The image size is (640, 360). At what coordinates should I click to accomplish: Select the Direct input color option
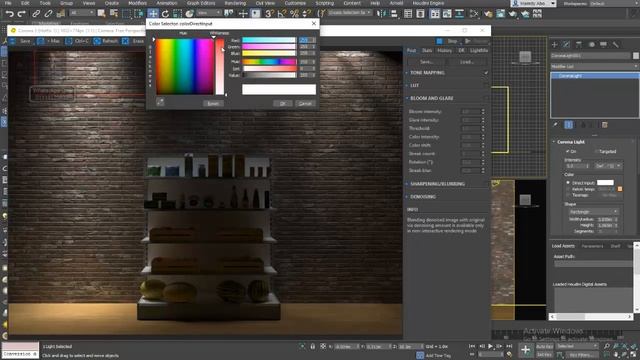click(568, 183)
